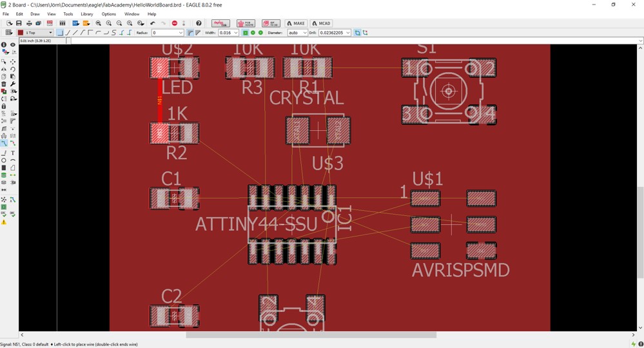644x348 pixels.
Task: Open help with the question mark icon
Action: pos(199,23)
